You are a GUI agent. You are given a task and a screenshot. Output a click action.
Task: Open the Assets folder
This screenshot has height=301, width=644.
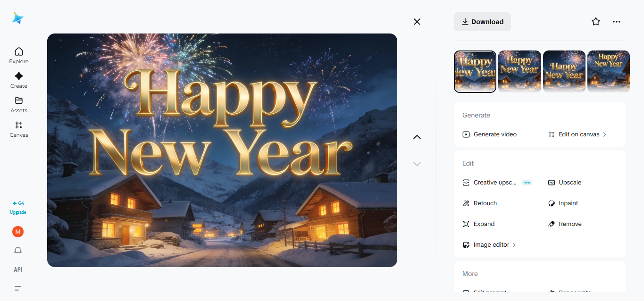coord(19,105)
